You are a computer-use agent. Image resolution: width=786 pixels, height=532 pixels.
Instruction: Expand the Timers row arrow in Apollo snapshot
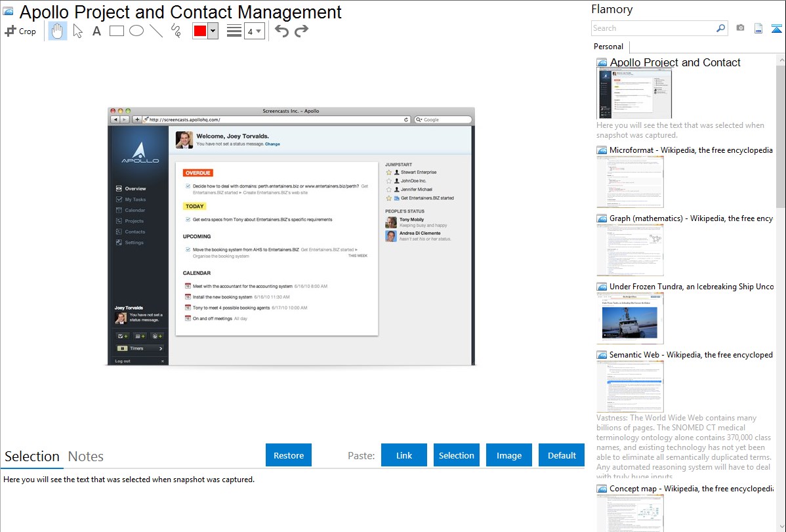coord(160,348)
